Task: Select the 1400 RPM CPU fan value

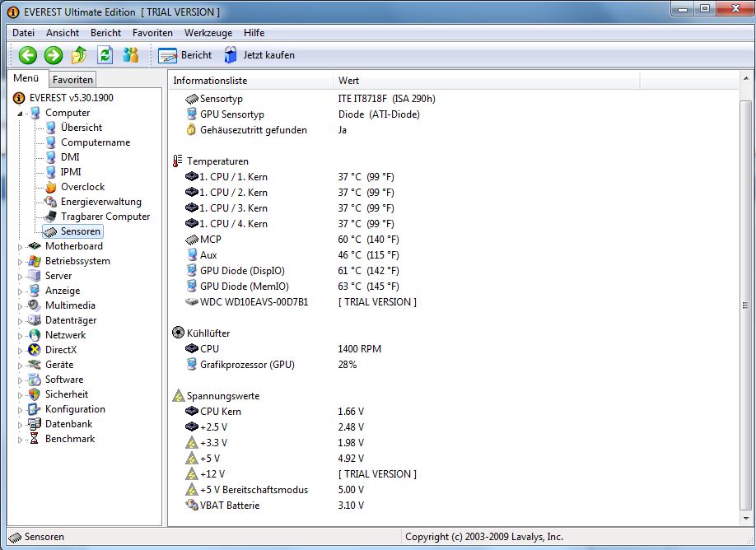Action: tap(360, 349)
